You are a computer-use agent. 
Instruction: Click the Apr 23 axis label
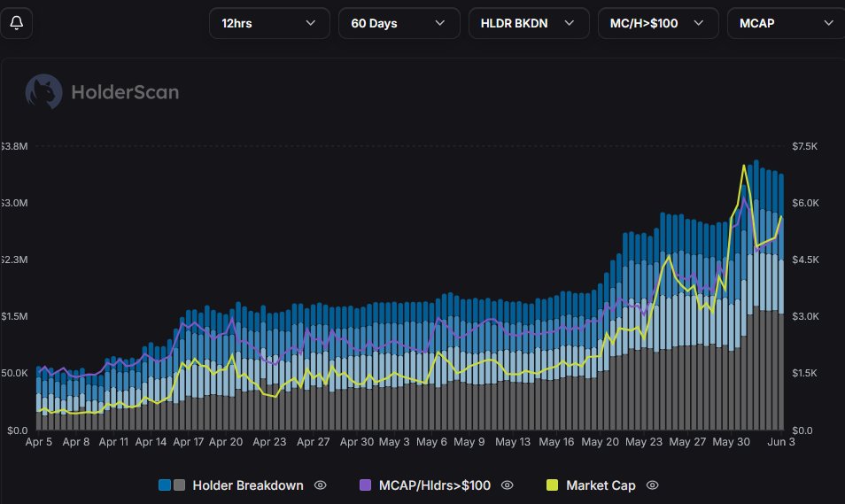(269, 442)
